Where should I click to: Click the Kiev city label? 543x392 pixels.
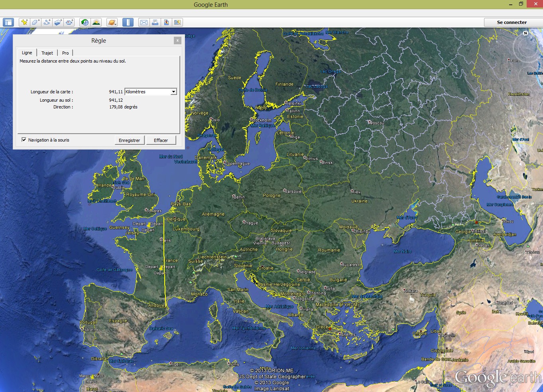(x=356, y=192)
